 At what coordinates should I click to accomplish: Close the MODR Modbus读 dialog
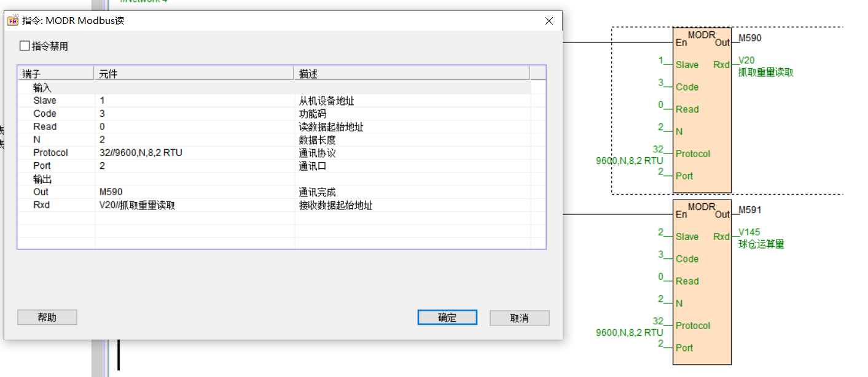pyautogui.click(x=549, y=21)
